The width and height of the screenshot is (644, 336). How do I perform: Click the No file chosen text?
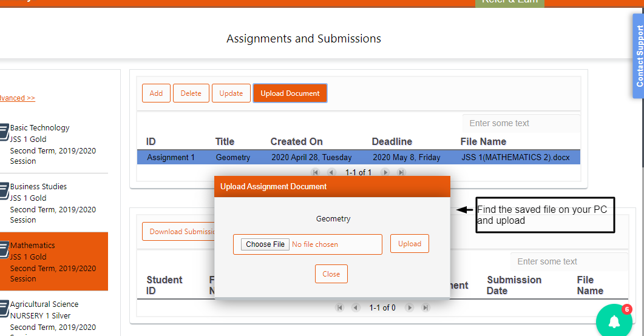[x=315, y=244]
